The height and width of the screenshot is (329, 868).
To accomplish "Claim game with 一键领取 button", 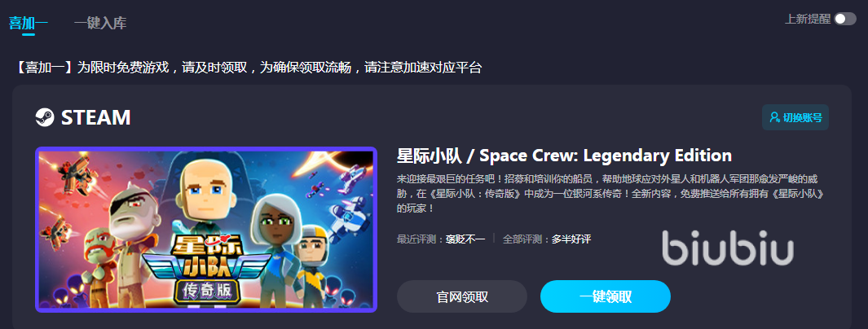I will [605, 296].
